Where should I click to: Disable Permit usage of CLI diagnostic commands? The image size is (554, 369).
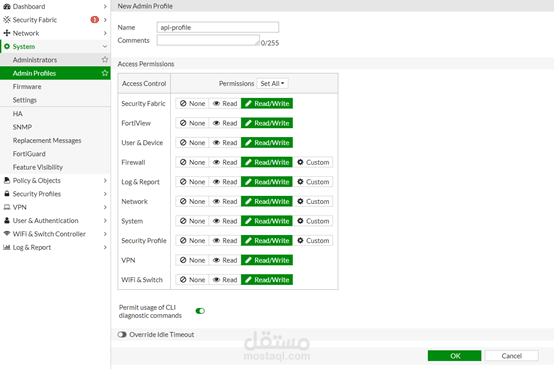pyautogui.click(x=200, y=311)
